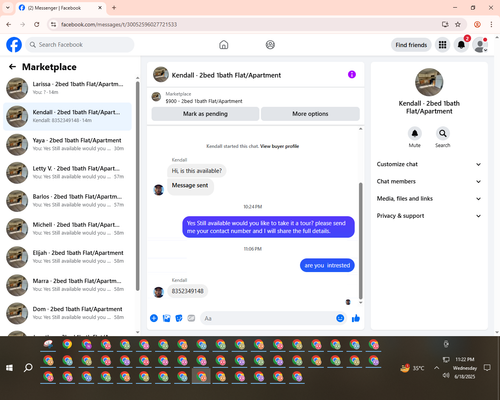Focus the message input box
This screenshot has width=500, height=400.
click(x=267, y=318)
